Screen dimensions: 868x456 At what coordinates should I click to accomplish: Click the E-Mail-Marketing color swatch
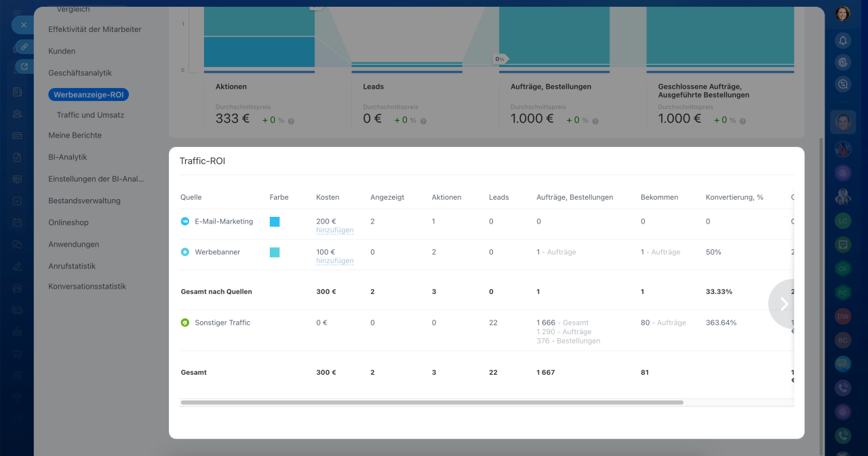click(275, 222)
